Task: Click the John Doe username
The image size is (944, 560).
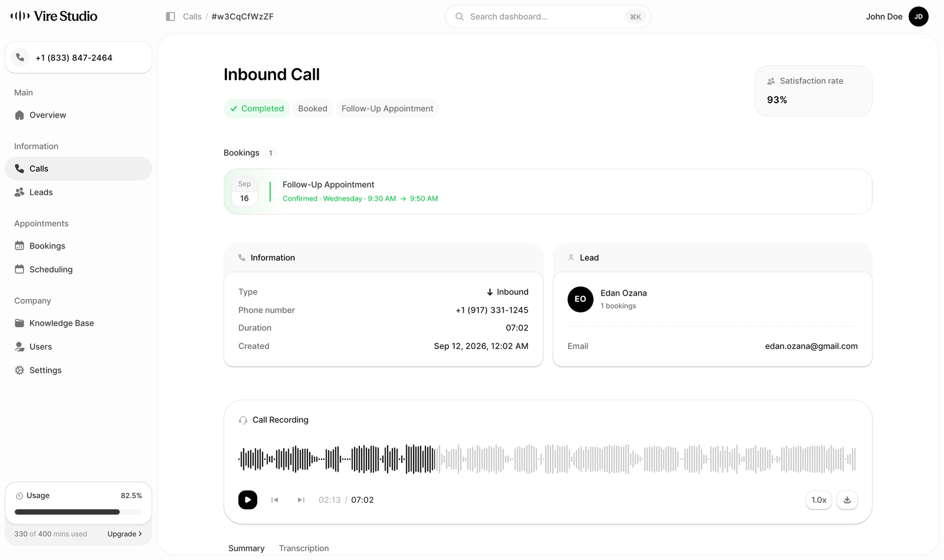Action: tap(884, 17)
